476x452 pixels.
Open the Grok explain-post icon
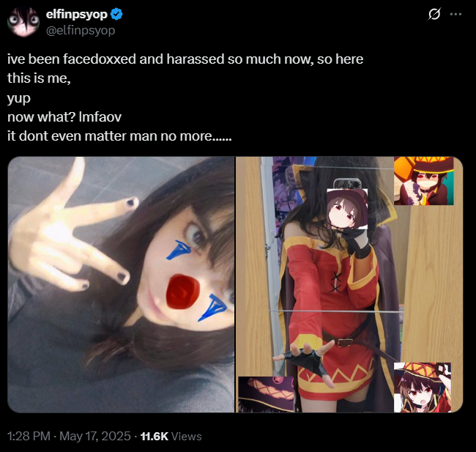pyautogui.click(x=434, y=14)
